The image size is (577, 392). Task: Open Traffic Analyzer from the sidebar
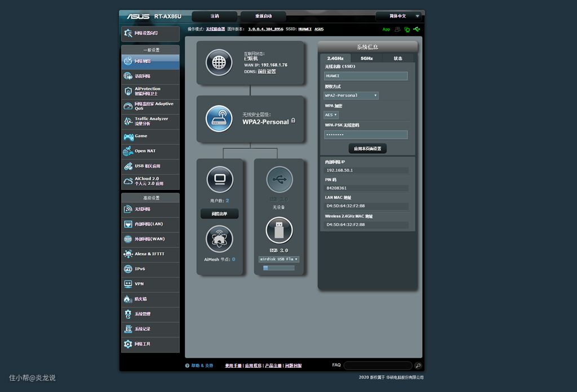click(x=150, y=121)
